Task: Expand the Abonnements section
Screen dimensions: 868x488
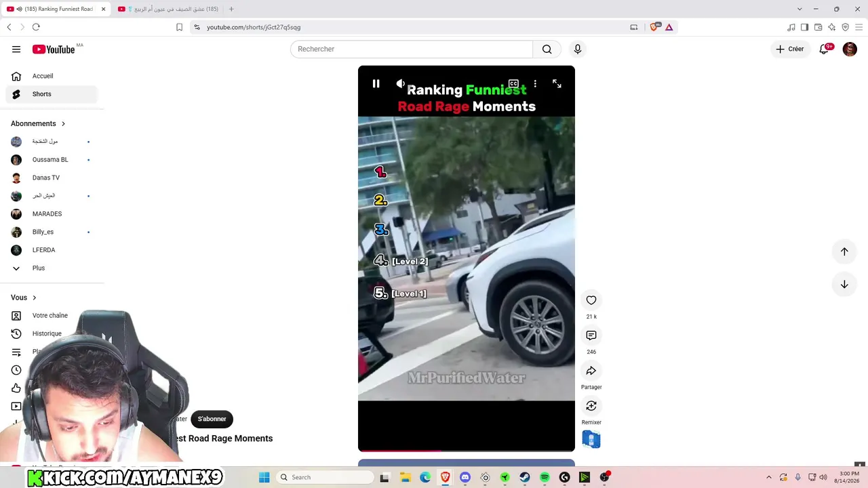Action: point(38,123)
